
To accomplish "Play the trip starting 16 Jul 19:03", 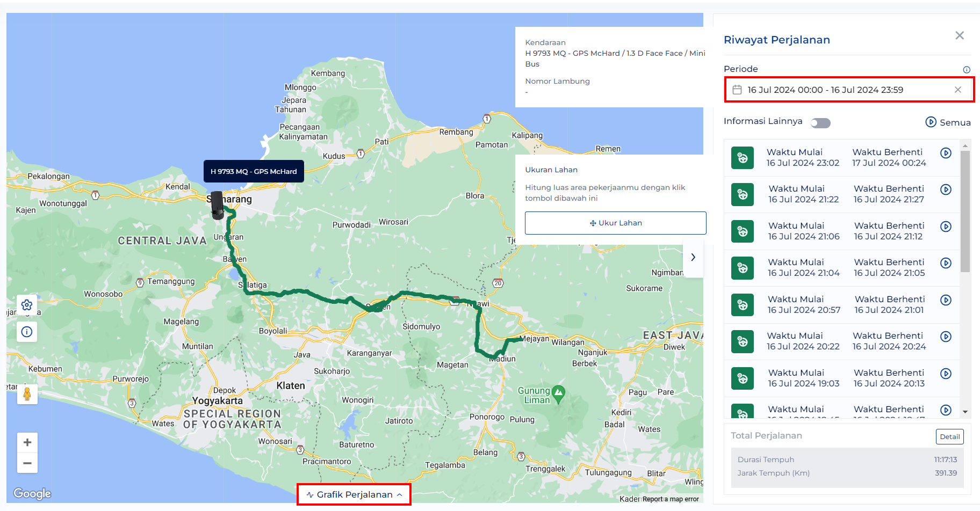I will pyautogui.click(x=946, y=374).
